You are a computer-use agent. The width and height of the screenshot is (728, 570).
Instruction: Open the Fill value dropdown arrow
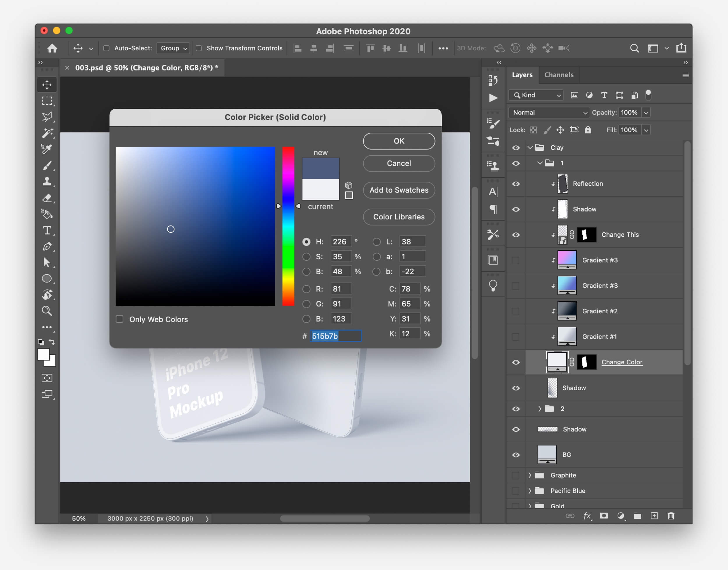(x=646, y=130)
